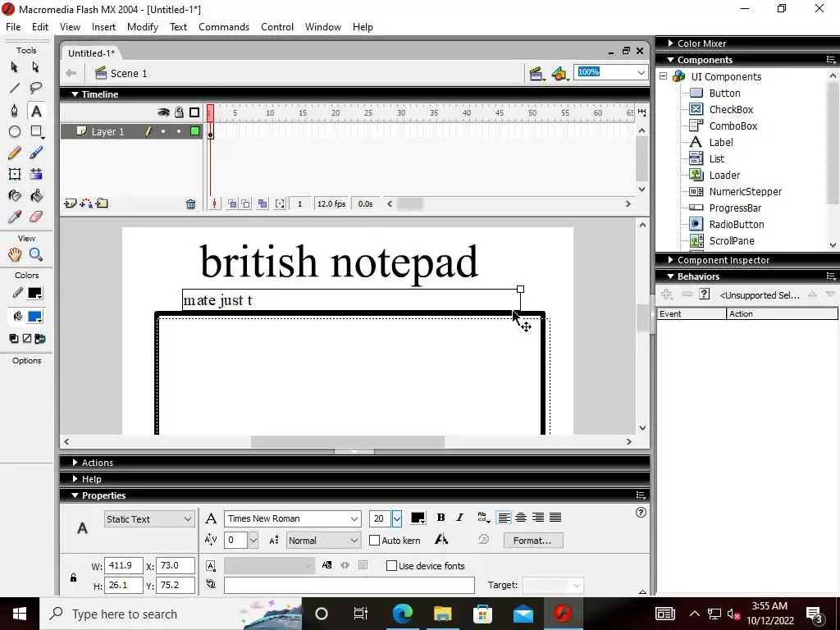Image resolution: width=840 pixels, height=630 pixels.
Task: Select the Lasso tool
Action: pyautogui.click(x=35, y=88)
